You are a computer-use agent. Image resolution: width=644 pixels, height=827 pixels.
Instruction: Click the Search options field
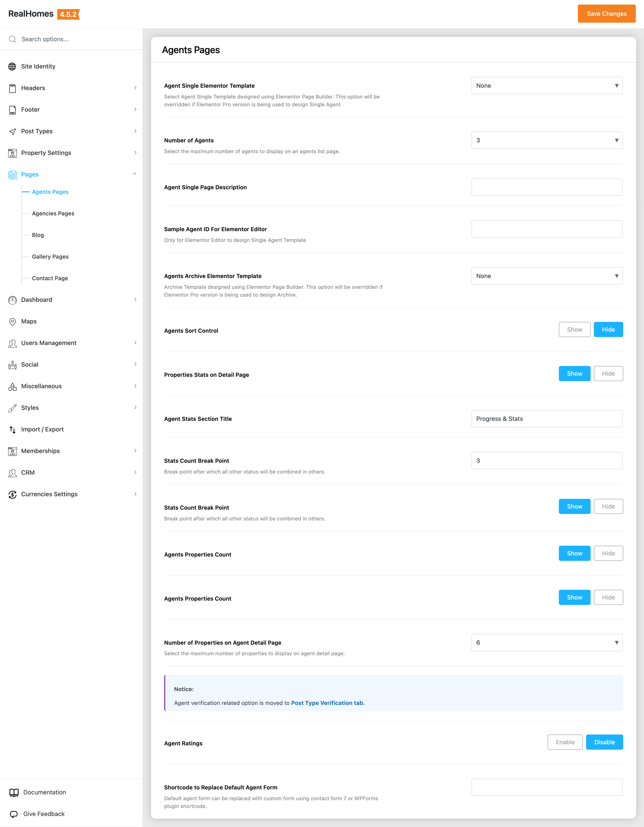[x=76, y=39]
